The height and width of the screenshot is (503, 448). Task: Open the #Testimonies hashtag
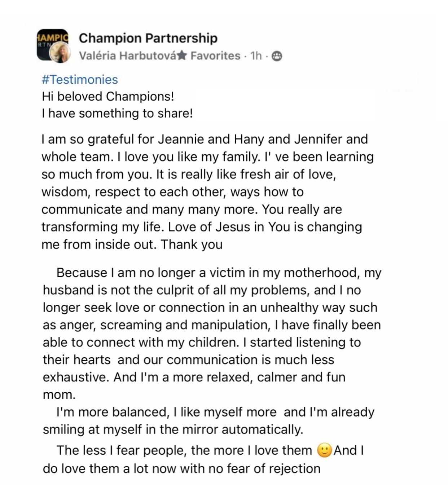(x=80, y=79)
